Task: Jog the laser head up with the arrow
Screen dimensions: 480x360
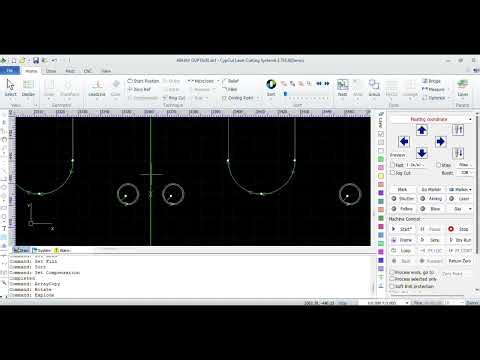Action: (422, 130)
